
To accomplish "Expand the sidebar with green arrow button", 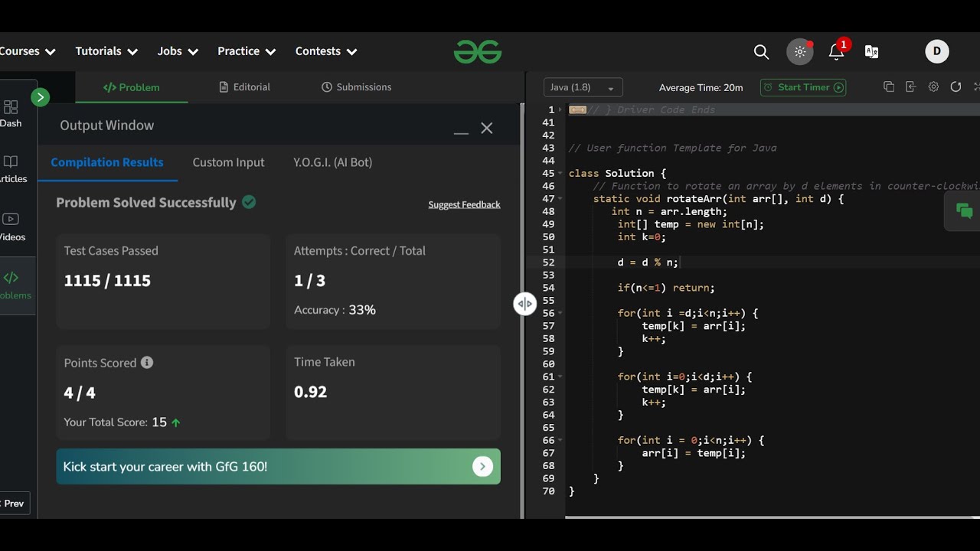I will (x=40, y=97).
